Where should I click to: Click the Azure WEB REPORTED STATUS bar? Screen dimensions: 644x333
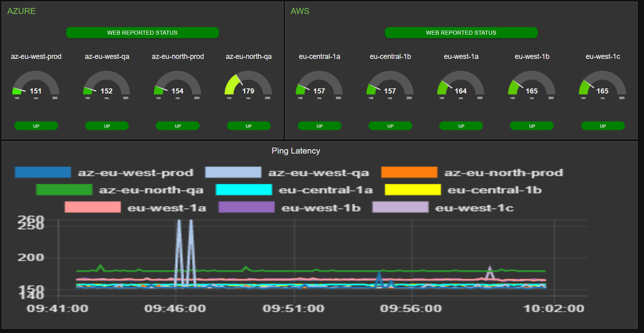point(142,33)
